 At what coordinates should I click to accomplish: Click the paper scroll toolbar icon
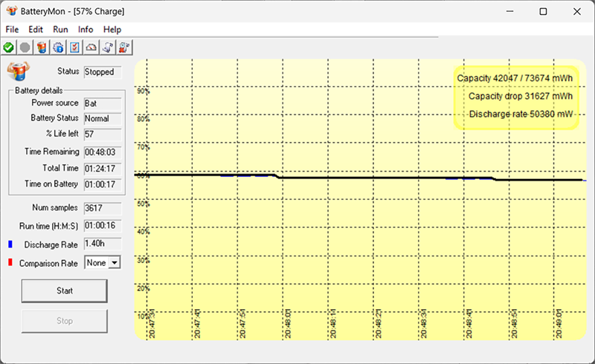108,48
